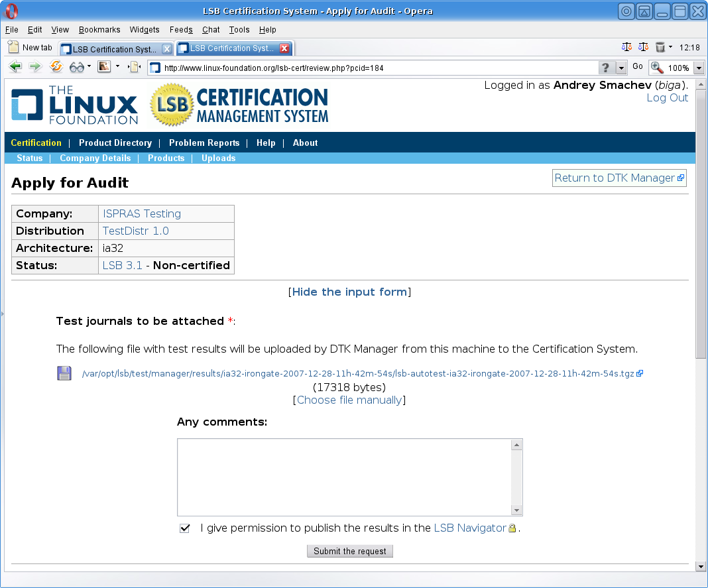Open the Chat menu

coord(211,30)
